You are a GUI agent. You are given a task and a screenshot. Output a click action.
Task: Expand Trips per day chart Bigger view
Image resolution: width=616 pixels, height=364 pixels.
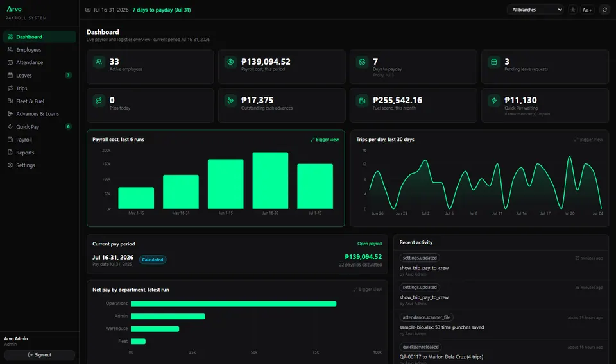(x=588, y=140)
